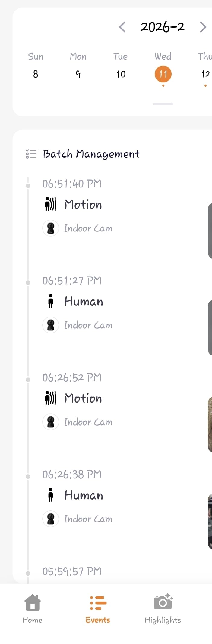
Task: Open the Batch Management checklist icon
Action: click(x=31, y=154)
